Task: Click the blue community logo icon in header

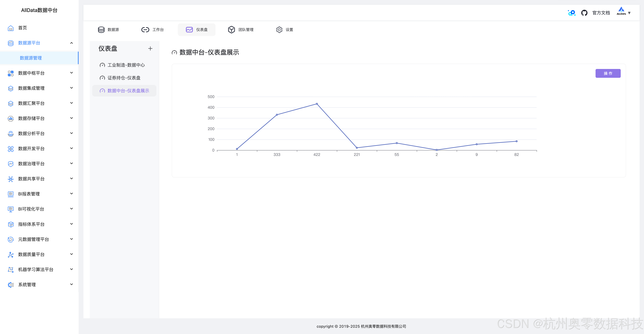Action: [x=572, y=13]
